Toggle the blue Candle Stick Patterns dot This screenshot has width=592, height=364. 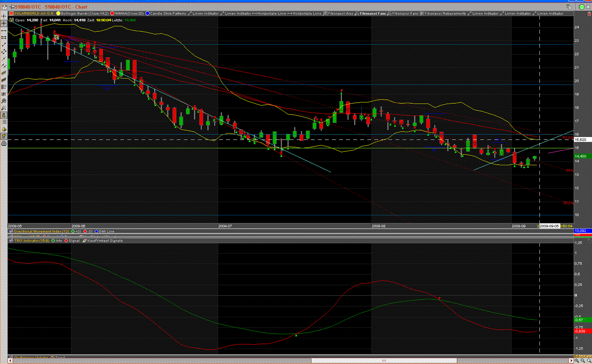(x=147, y=13)
